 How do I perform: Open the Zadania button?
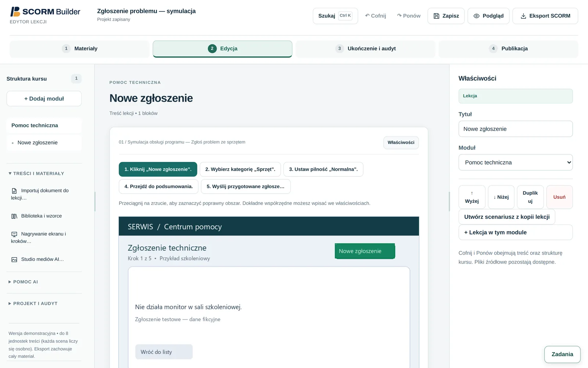coord(562,354)
